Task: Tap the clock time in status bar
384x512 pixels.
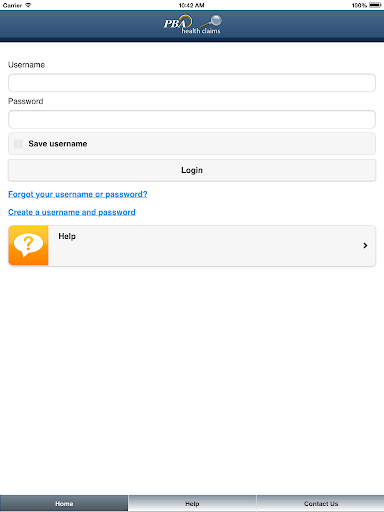Action: 192,5
